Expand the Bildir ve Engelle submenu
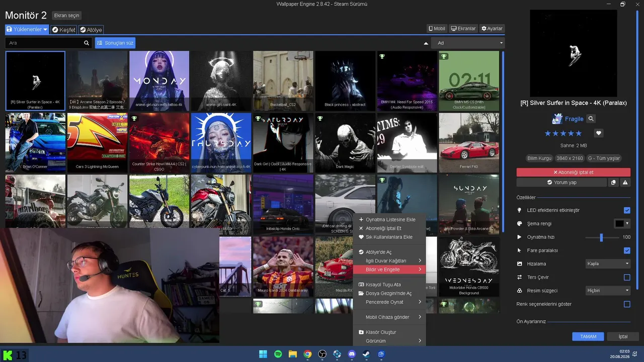The width and height of the screenshot is (644, 362). [389, 269]
